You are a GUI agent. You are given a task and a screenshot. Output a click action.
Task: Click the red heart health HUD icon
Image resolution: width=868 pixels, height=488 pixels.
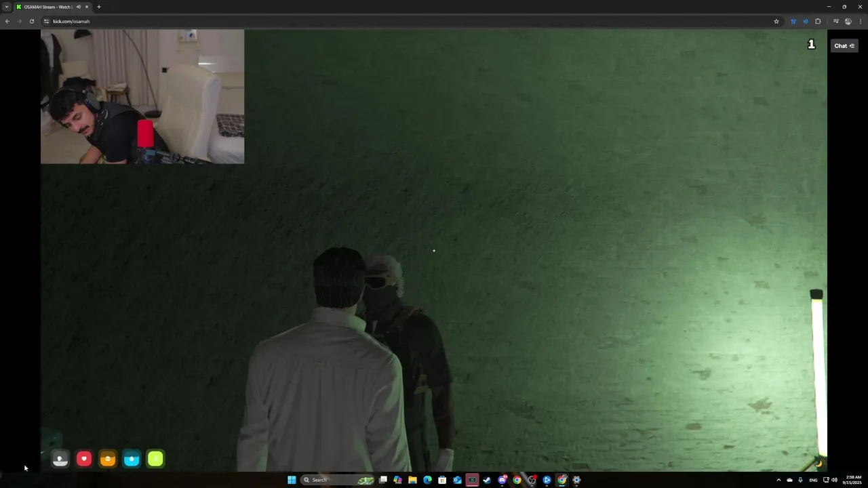(84, 459)
